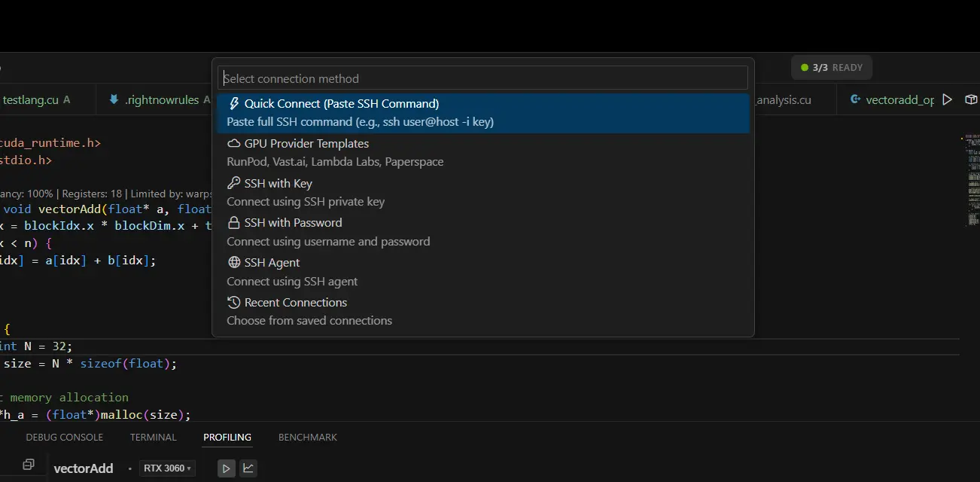Click the lightning icon on Quick Connect
Viewport: 980px width, 482px height.
(x=234, y=103)
